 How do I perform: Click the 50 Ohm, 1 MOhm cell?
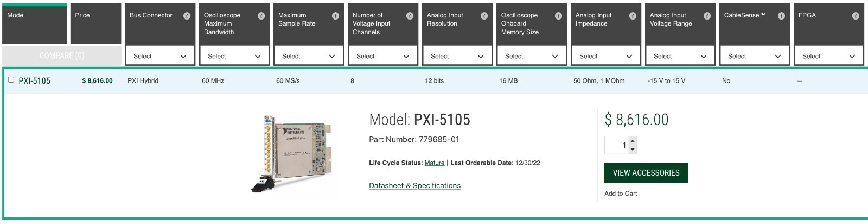pos(599,80)
